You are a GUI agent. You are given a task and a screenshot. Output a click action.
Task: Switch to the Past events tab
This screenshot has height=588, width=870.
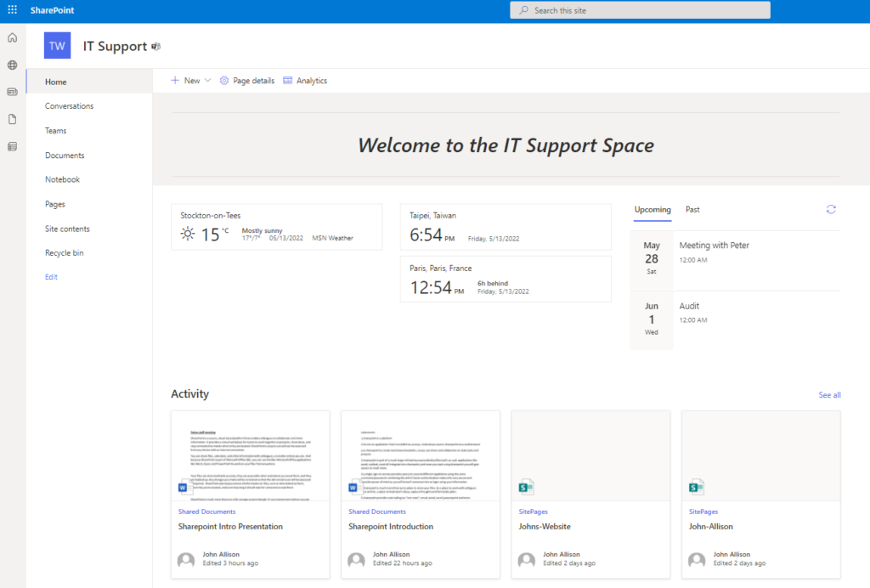[x=692, y=209]
